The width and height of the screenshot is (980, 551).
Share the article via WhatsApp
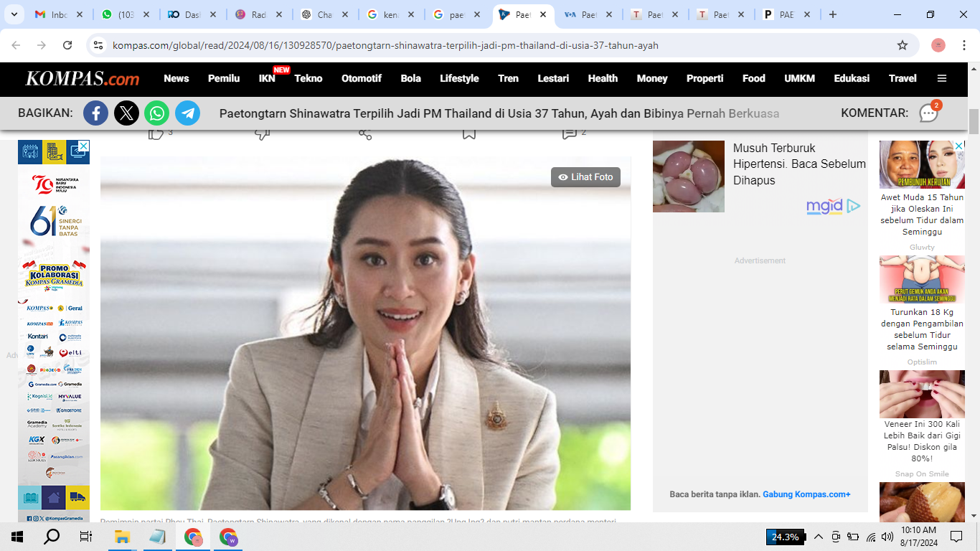(x=157, y=113)
